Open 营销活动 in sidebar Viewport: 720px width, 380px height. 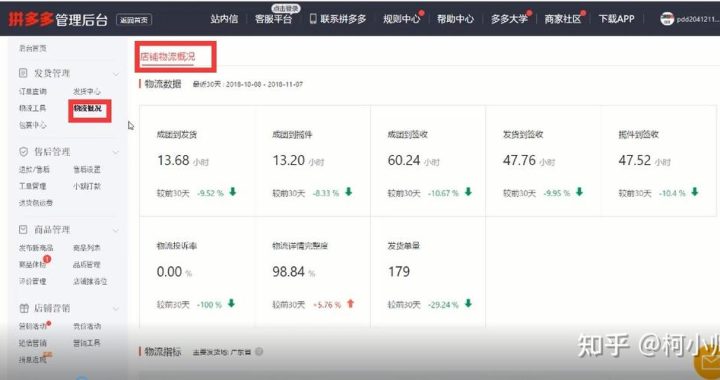[33, 326]
